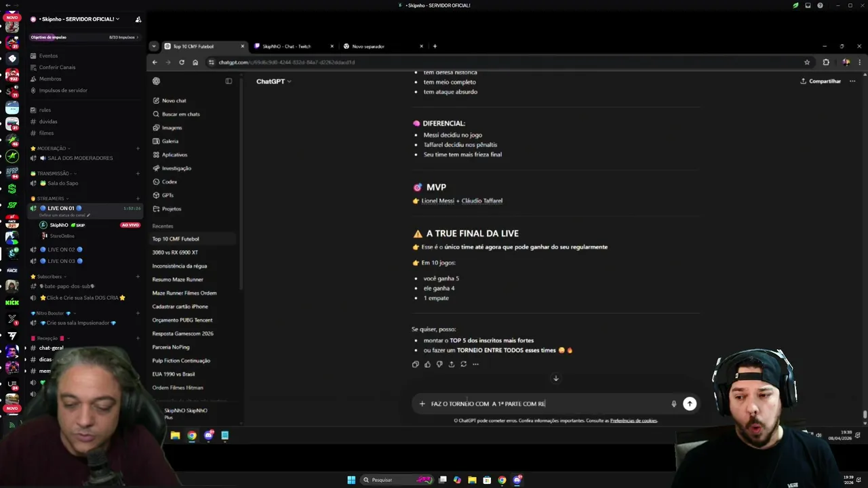Click the ChatGPT logo icon in sidebar
The height and width of the screenshot is (488, 868).
[156, 81]
